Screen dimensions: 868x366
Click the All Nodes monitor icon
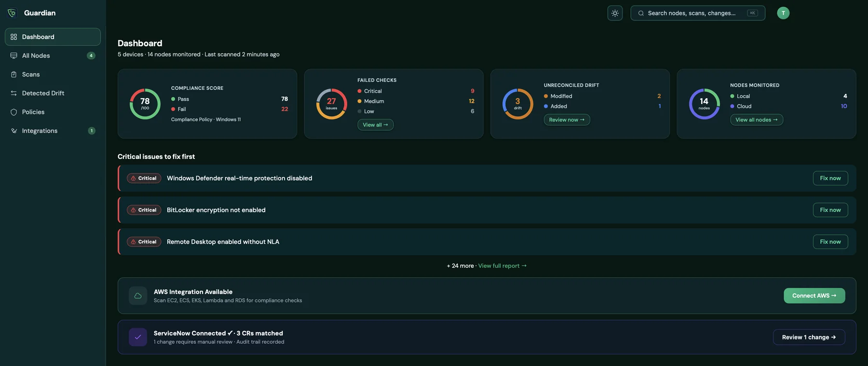point(14,55)
